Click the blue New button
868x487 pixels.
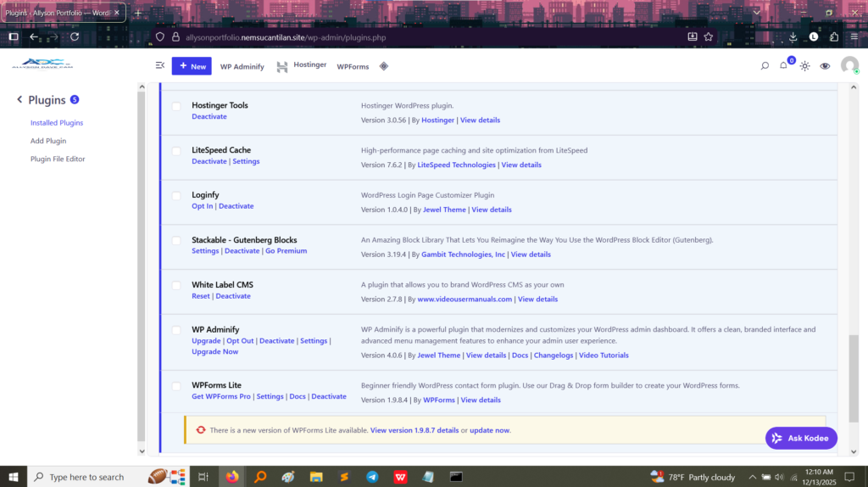click(x=192, y=66)
